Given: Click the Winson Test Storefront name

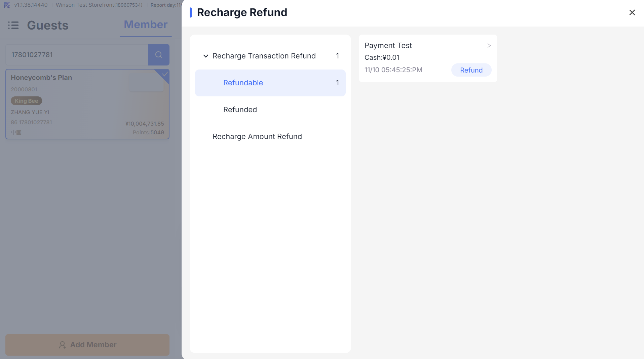Looking at the screenshot, I should [x=85, y=5].
